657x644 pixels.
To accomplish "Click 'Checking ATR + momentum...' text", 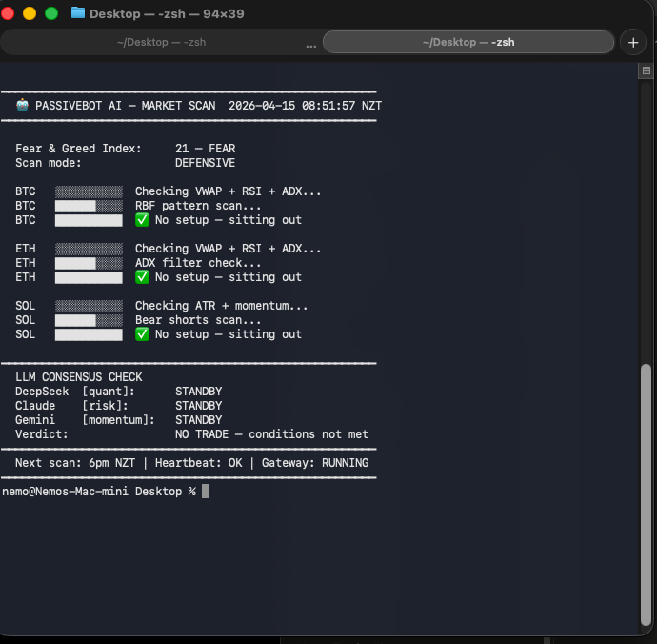I will click(221, 306).
